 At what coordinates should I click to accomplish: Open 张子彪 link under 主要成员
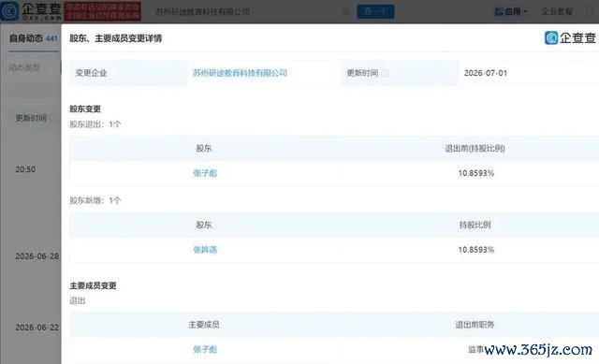(205, 349)
